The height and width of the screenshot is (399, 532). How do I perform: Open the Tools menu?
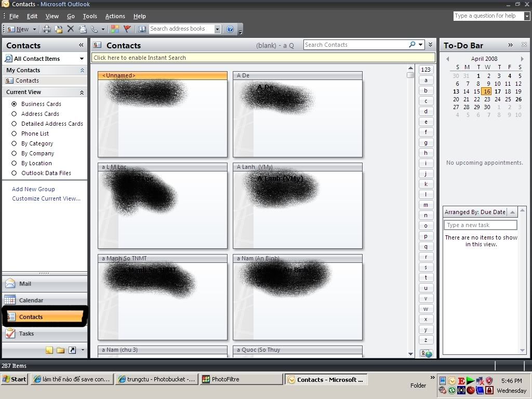(90, 16)
